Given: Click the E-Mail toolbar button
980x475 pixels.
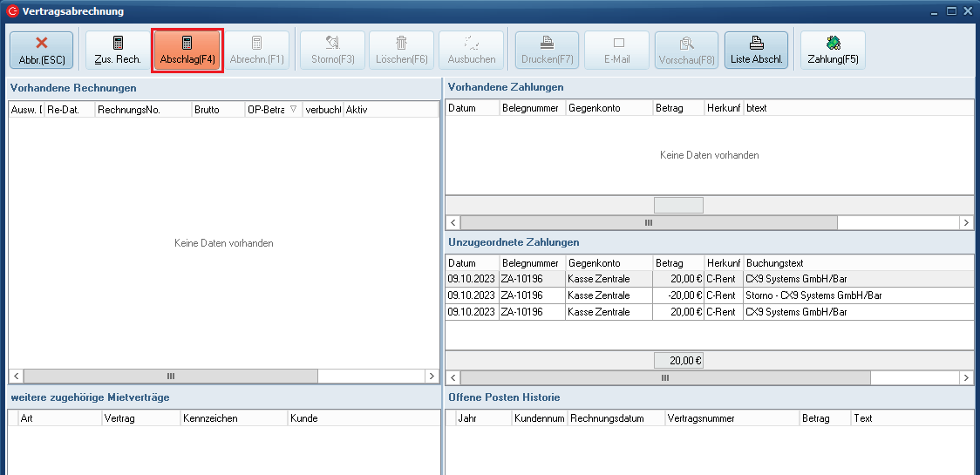Looking at the screenshot, I should click(x=616, y=51).
